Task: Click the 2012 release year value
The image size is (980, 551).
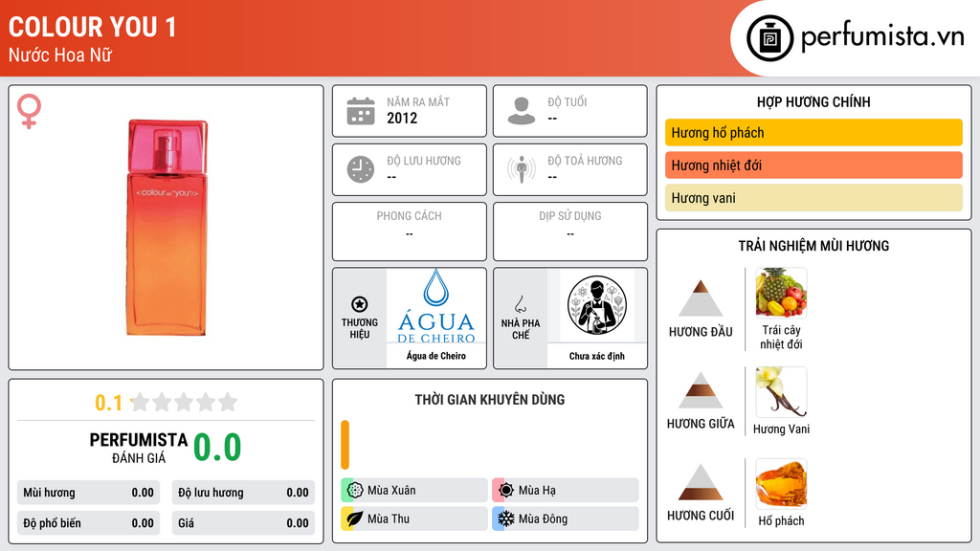Action: [402, 118]
